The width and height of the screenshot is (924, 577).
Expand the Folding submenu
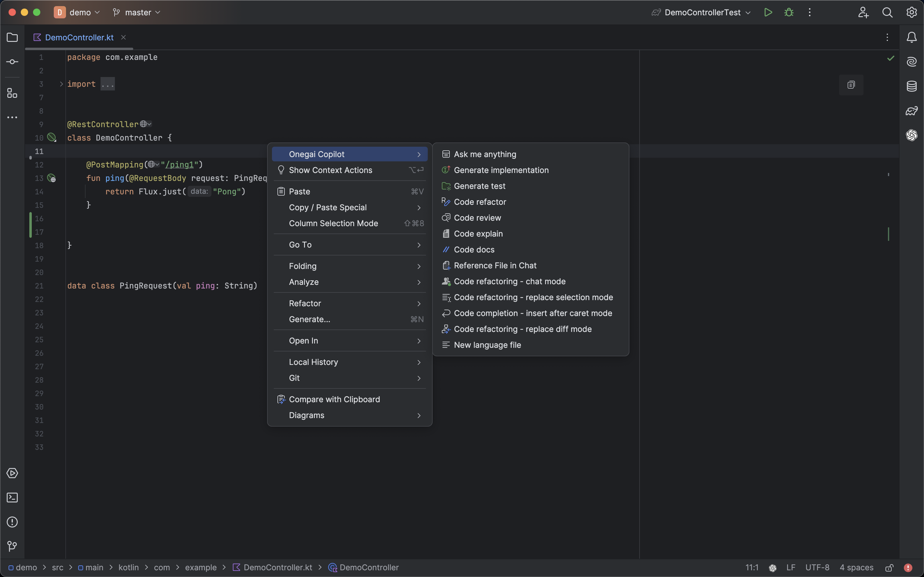click(350, 266)
